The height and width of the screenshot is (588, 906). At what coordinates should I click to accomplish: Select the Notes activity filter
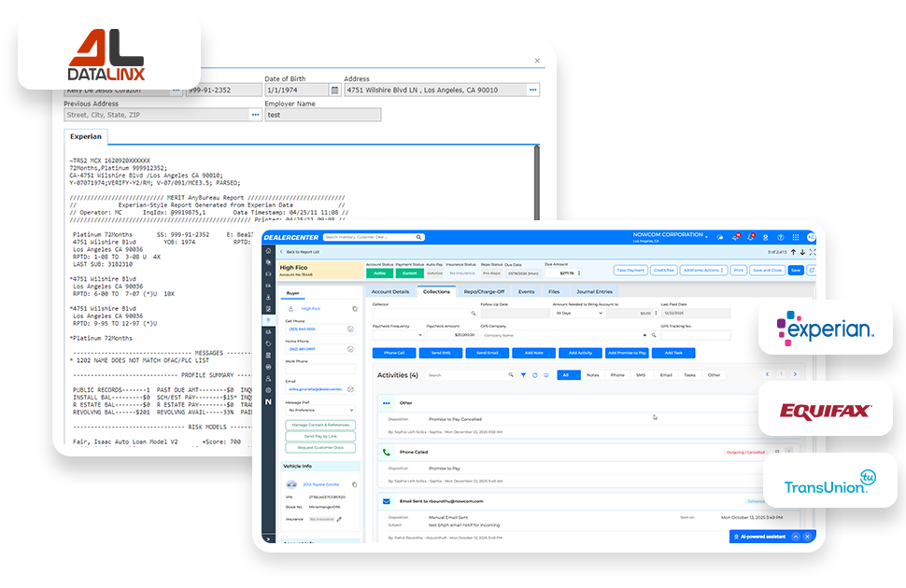(x=593, y=375)
